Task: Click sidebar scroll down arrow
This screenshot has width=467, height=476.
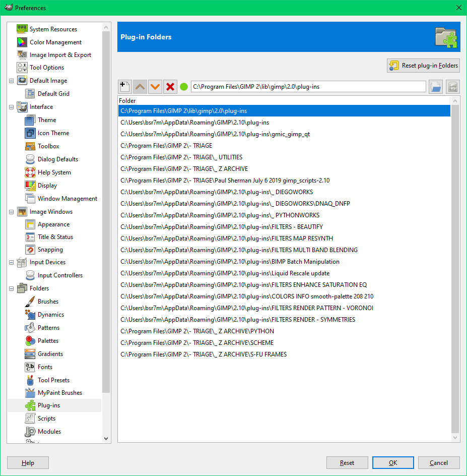Action: [x=106, y=438]
